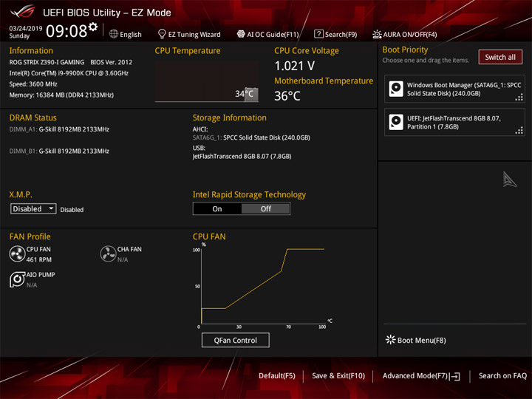Viewport: 532px width, 399px height.
Task: Click the Search question mark icon
Action: 318,34
